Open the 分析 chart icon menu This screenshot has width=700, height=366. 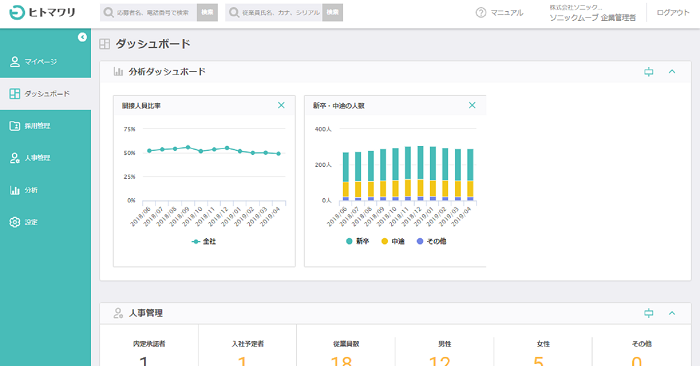tap(15, 190)
